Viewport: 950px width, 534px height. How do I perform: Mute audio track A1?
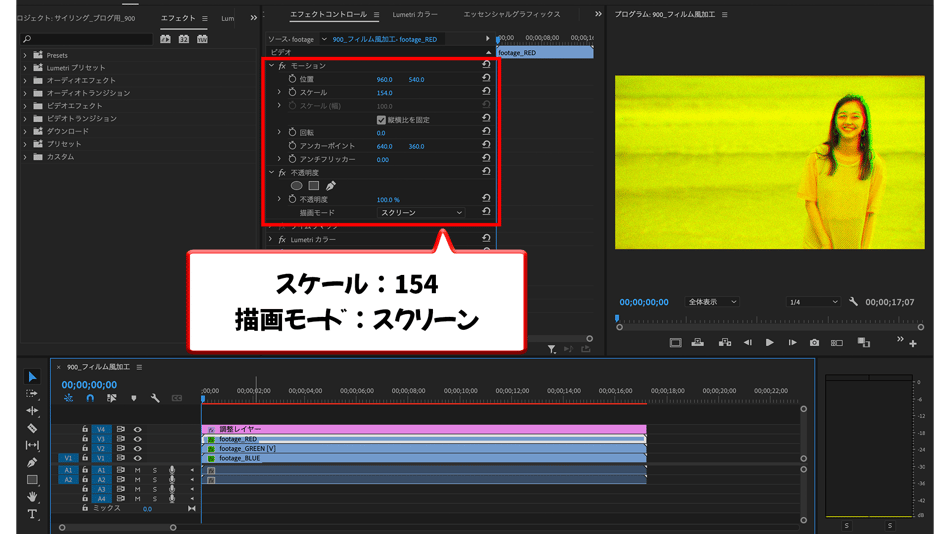[x=137, y=470]
